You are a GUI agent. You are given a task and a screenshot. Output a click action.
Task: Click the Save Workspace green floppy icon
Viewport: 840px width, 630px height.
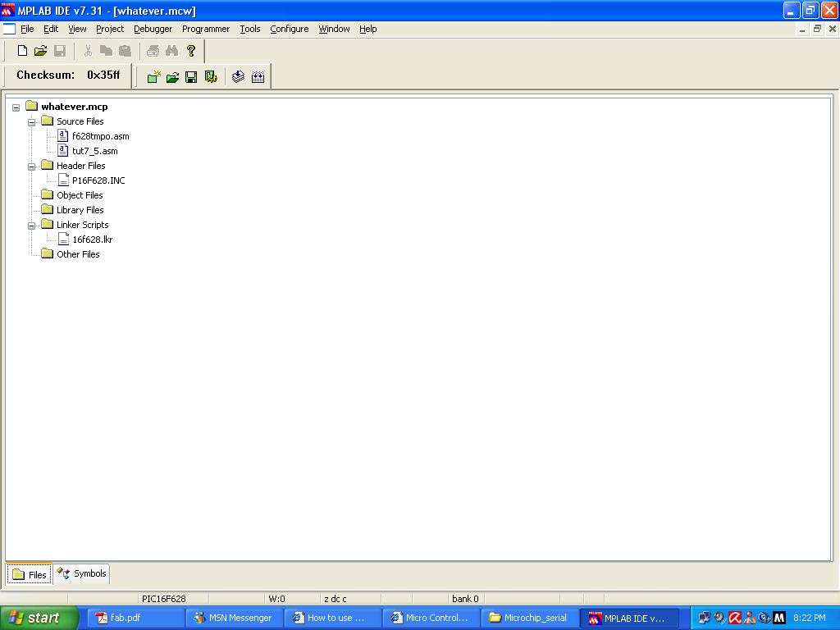(191, 77)
